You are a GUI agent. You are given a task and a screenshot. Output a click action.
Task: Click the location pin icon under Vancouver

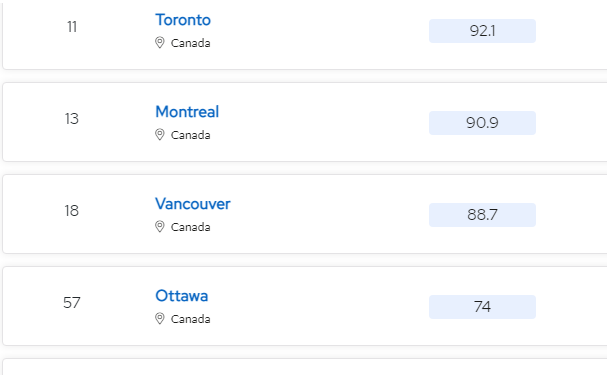[159, 227]
